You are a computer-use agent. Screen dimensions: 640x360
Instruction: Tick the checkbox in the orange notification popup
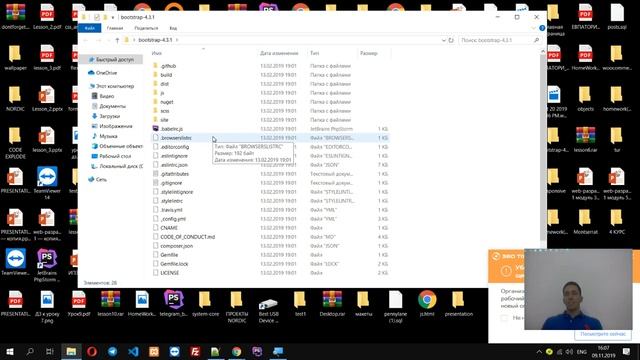504,318
